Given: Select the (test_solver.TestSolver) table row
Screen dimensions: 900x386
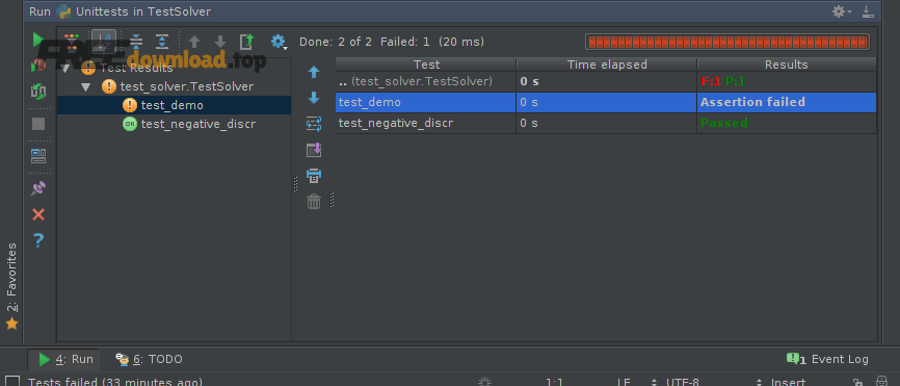Looking at the screenshot, I should 606,82.
